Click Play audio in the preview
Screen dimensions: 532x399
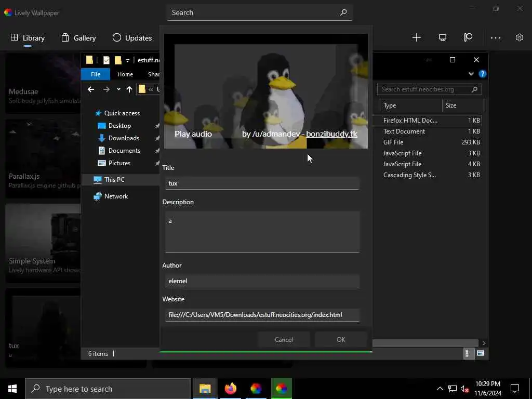pyautogui.click(x=193, y=134)
